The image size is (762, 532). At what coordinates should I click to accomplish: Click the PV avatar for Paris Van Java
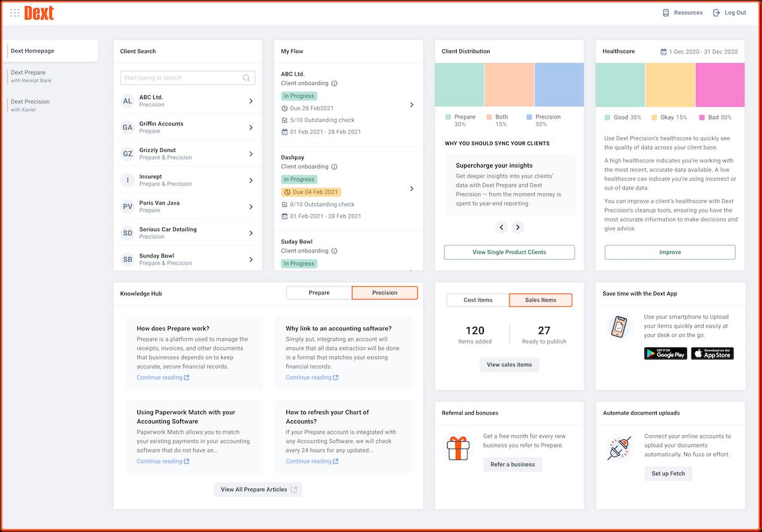coord(128,207)
